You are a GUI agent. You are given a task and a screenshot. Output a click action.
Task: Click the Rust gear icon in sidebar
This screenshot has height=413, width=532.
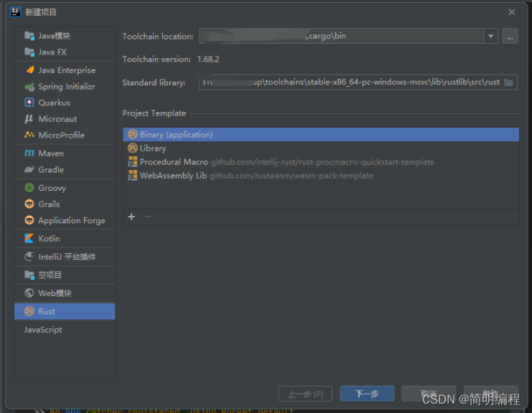point(29,311)
